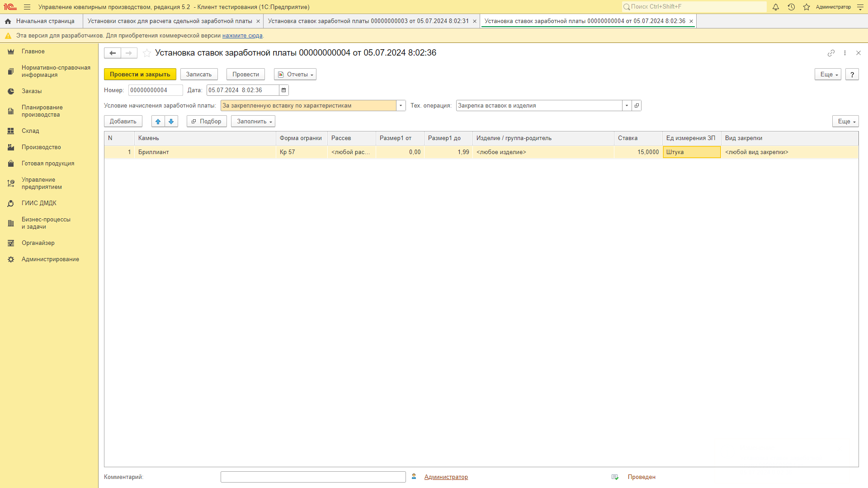Move row down with the blue arrow
This screenshot has width=868, height=488.
click(171, 122)
